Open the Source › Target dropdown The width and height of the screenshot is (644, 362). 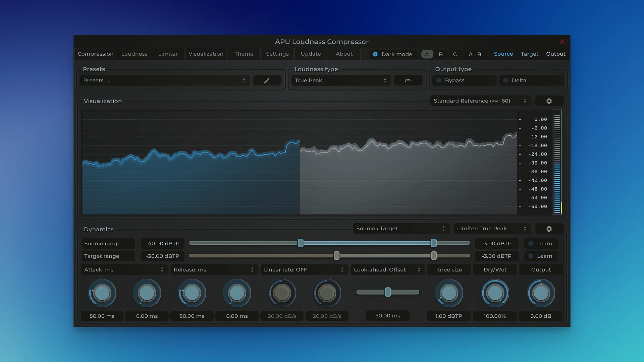[x=400, y=228]
